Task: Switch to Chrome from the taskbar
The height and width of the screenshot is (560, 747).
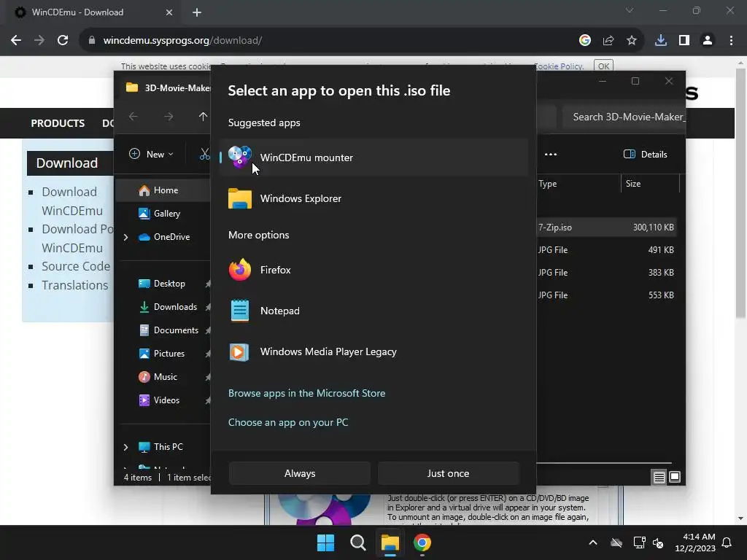Action: click(422, 542)
